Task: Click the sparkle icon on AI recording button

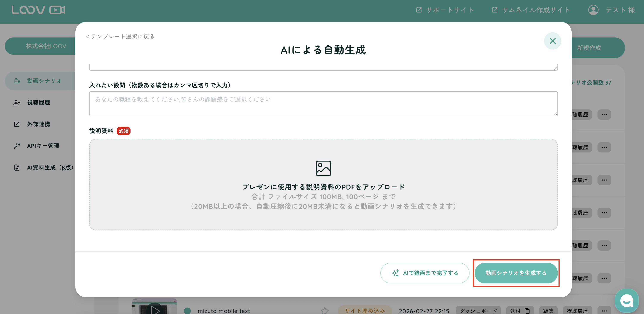Action: [395, 273]
